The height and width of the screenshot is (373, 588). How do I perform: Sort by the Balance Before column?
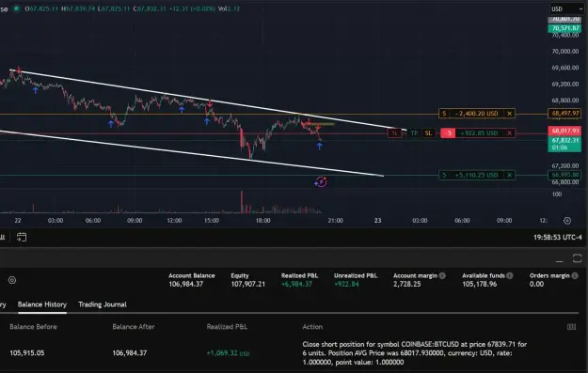point(33,327)
